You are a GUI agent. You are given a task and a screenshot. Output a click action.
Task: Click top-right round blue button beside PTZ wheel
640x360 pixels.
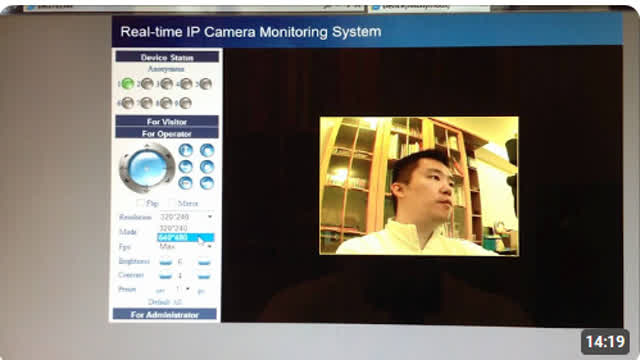[207, 150]
